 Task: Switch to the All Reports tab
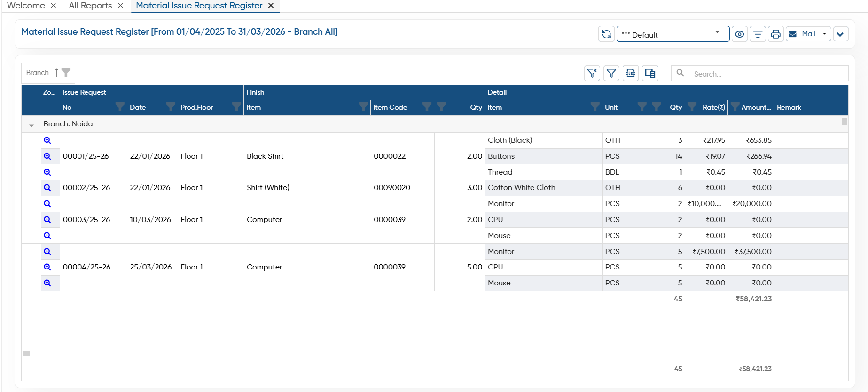click(90, 6)
